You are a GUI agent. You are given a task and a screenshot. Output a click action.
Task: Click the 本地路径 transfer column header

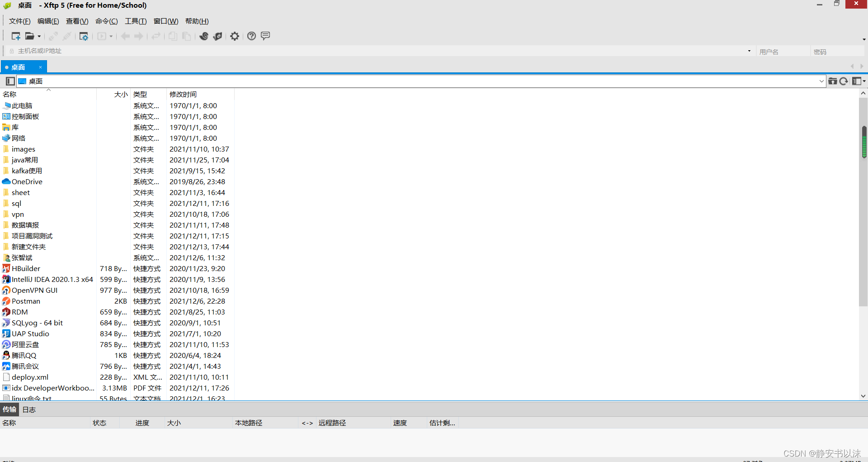point(265,423)
